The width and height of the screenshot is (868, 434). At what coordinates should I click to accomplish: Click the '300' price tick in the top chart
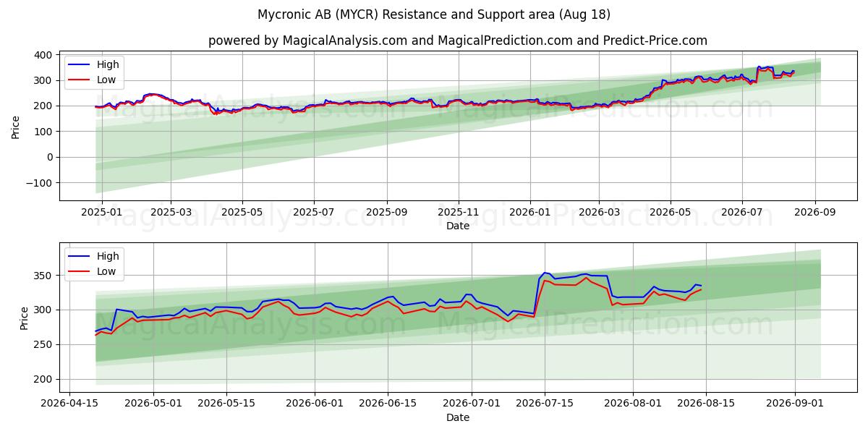coord(43,80)
